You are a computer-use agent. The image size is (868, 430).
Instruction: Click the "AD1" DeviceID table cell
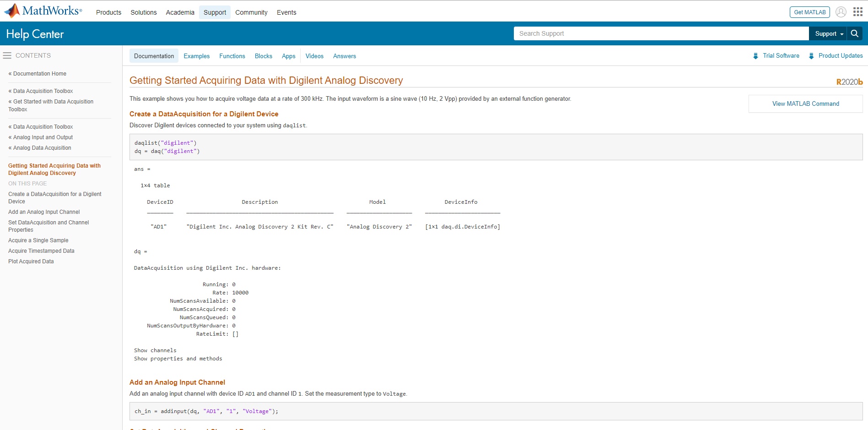158,227
